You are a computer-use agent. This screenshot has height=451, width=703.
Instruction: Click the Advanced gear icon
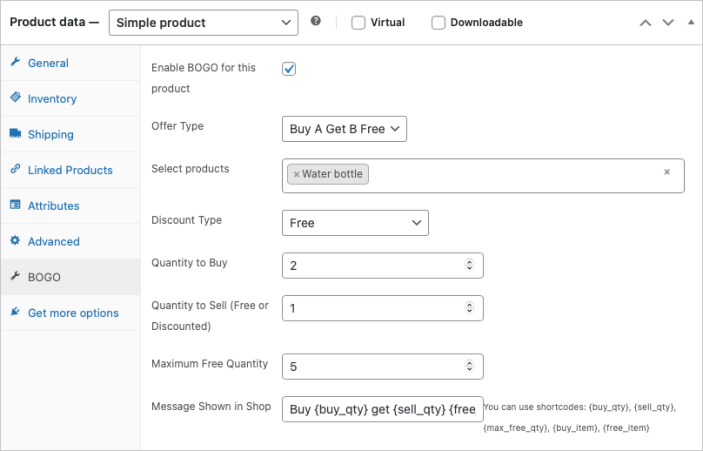(15, 241)
